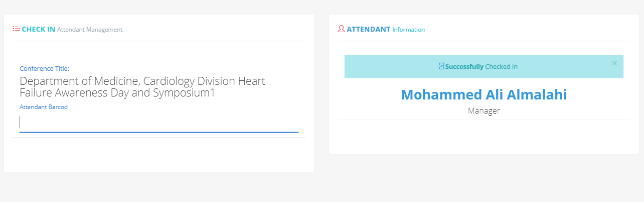Dismiss the Successfully Checked In alert
This screenshot has width=644, height=202.
pos(614,63)
